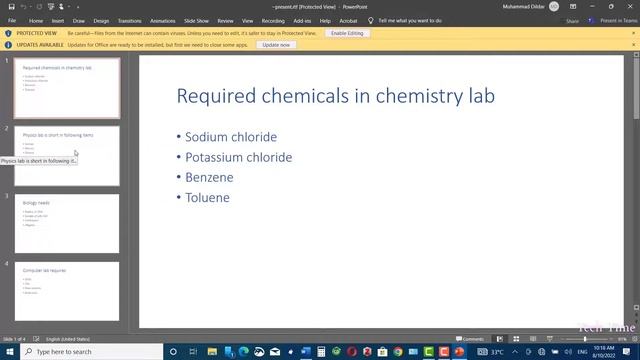The height and width of the screenshot is (360, 640).
Task: Click Present in Teams button
Action: tap(613, 20)
